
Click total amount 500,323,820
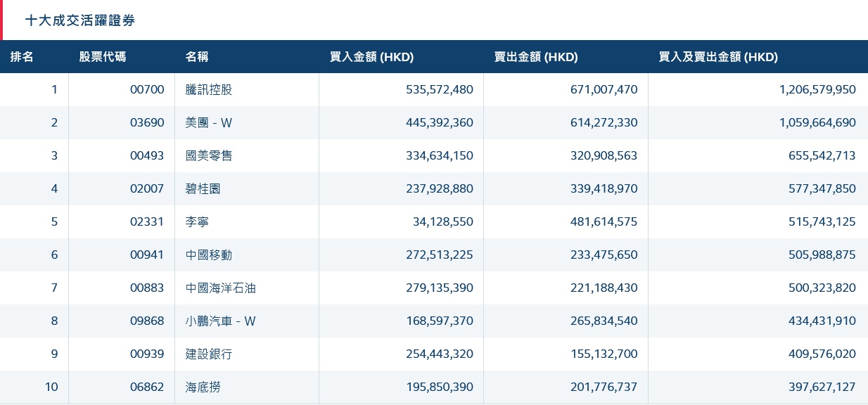pos(822,288)
